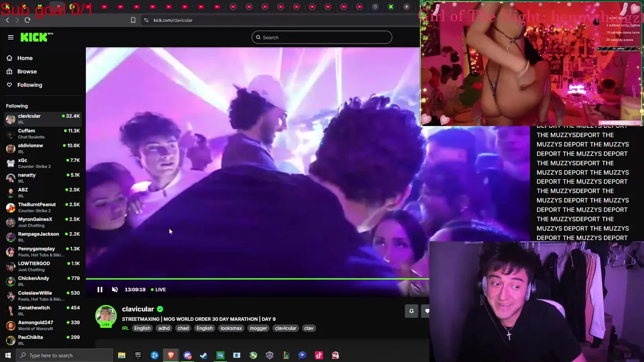Click ColeslawWillie's avatar in sidebar
The width and height of the screenshot is (644, 362).
[x=11, y=296]
